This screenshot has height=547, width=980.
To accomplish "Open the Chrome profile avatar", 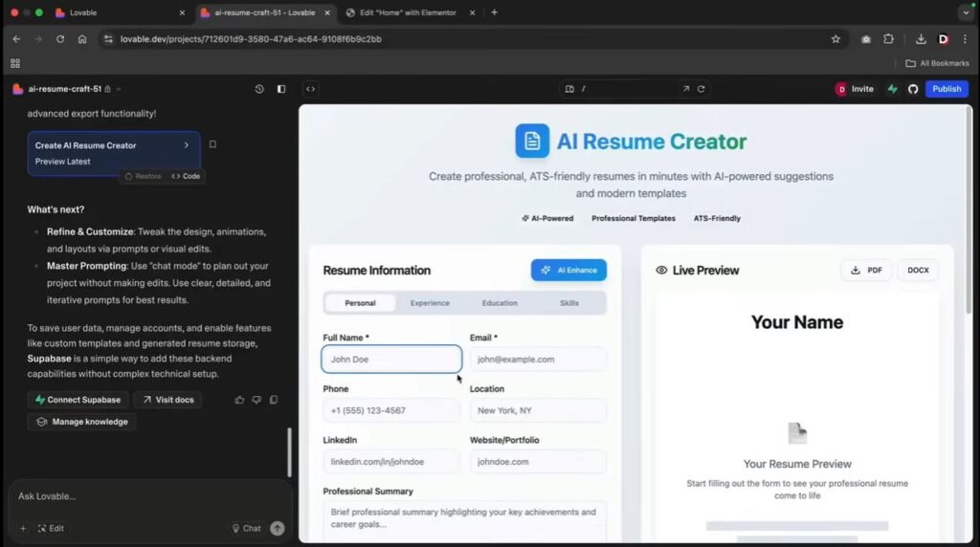I will click(944, 38).
